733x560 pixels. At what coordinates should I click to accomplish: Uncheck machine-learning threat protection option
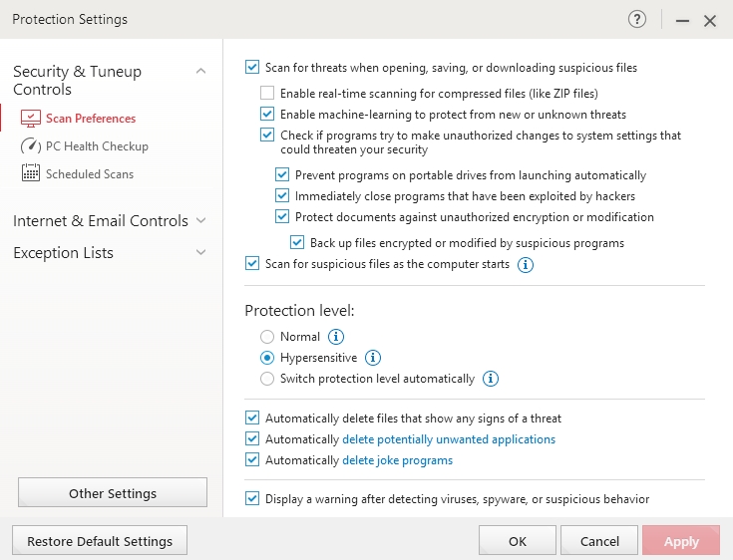[x=267, y=115]
